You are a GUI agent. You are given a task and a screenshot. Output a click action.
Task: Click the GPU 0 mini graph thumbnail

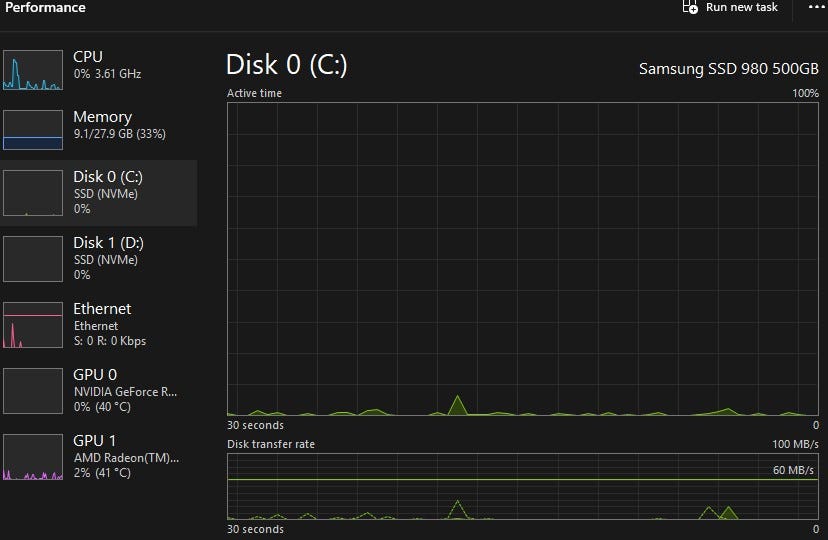click(33, 390)
